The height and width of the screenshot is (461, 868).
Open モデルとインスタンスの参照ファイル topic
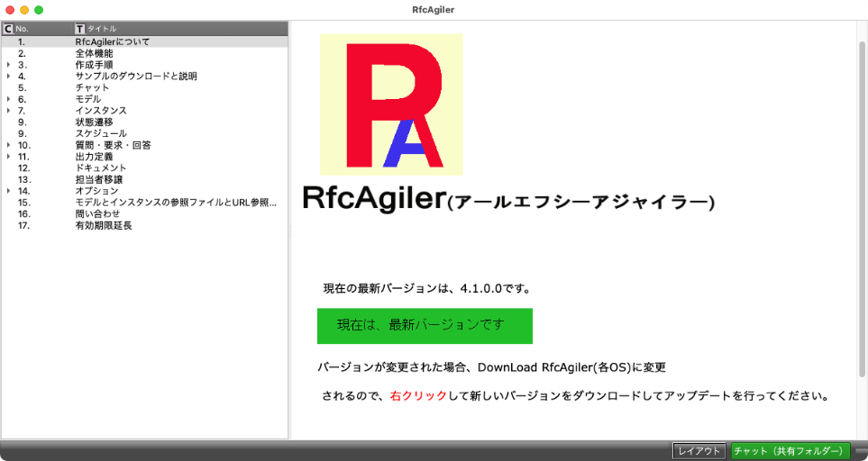176,203
